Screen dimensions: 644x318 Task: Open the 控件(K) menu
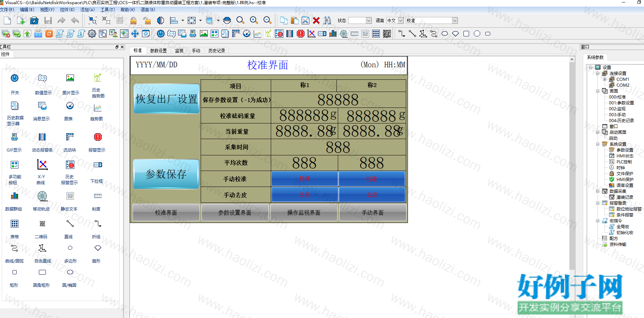[67, 10]
